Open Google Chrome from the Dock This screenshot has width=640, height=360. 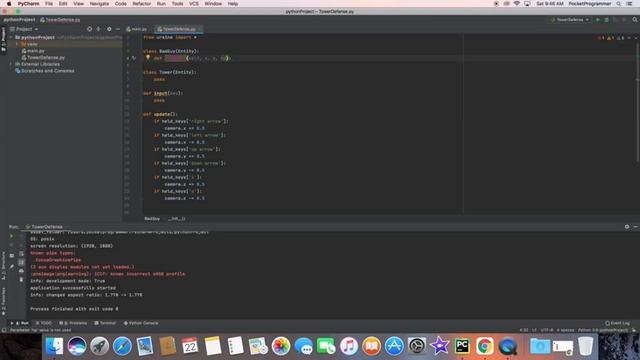(x=484, y=346)
